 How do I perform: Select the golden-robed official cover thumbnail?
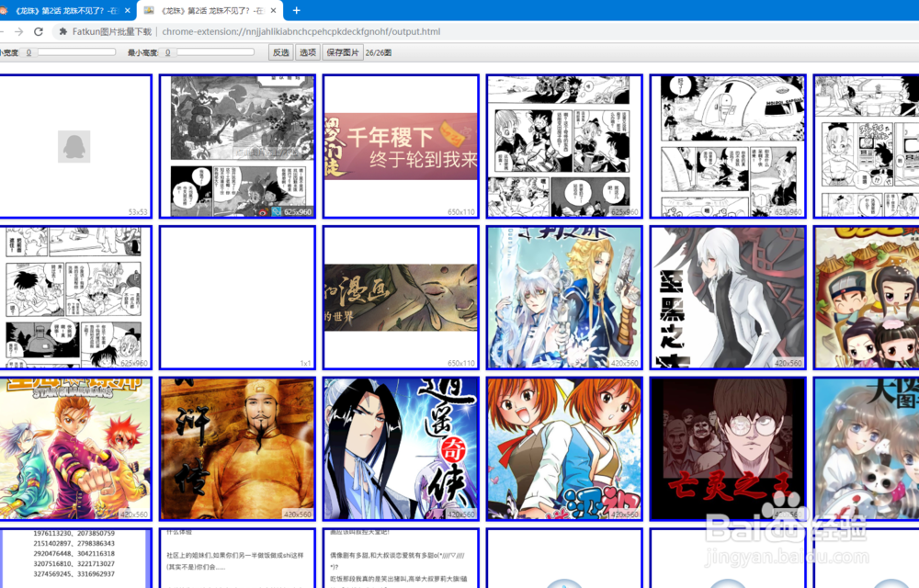237,448
